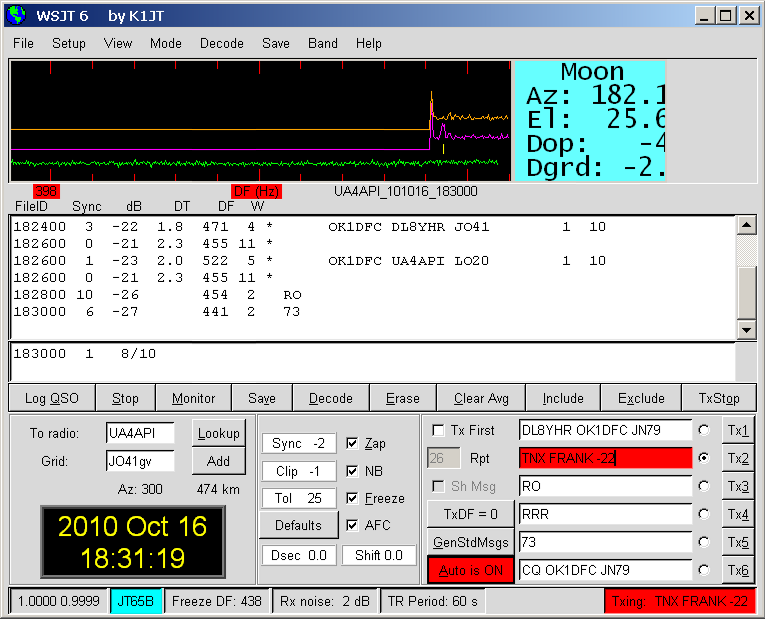Click the Decode button in button row
This screenshot has height=619, width=765.
click(x=330, y=398)
